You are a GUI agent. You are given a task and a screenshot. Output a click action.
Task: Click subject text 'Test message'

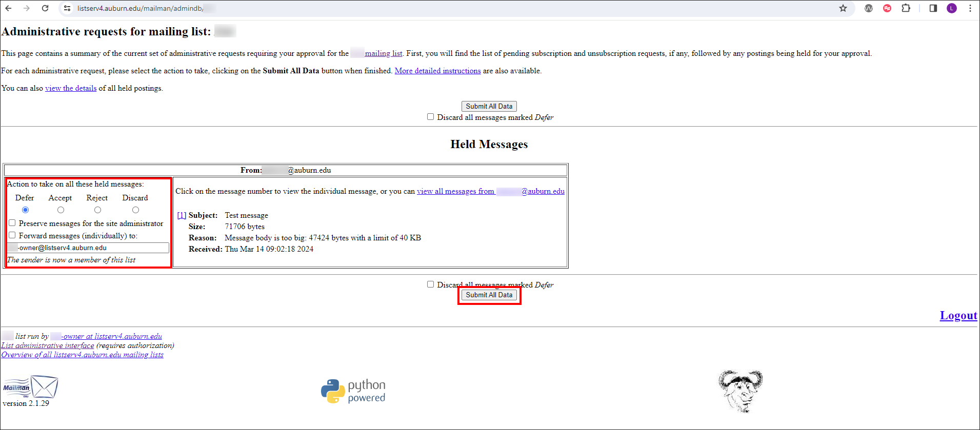click(x=246, y=215)
